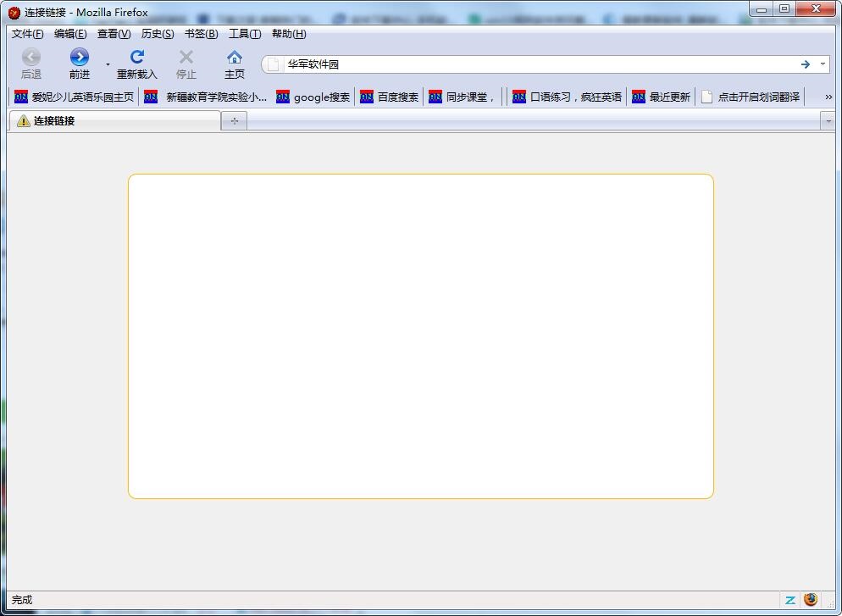This screenshot has height=616, width=842.
Task: Open a new tab with the plus button
Action: pos(234,121)
